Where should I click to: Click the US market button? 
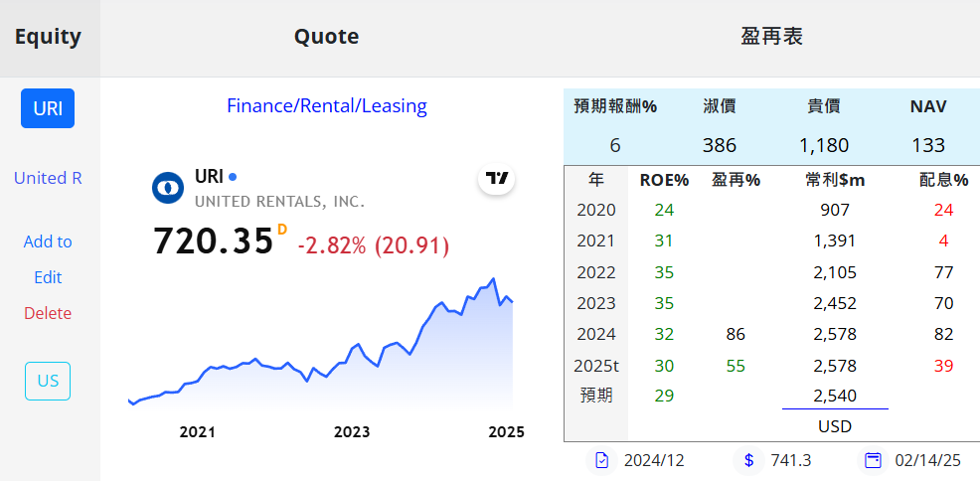point(48,381)
